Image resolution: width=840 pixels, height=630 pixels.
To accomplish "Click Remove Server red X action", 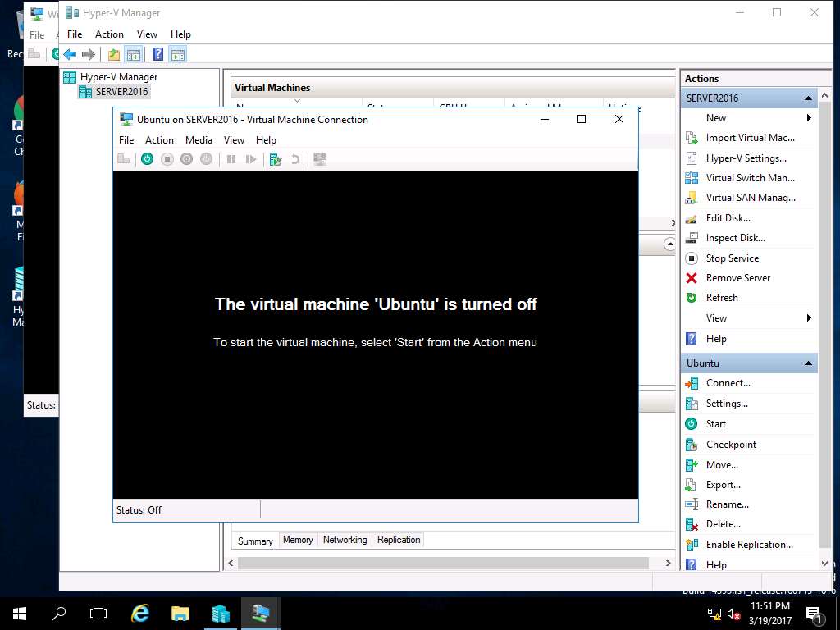I will pyautogui.click(x=737, y=278).
